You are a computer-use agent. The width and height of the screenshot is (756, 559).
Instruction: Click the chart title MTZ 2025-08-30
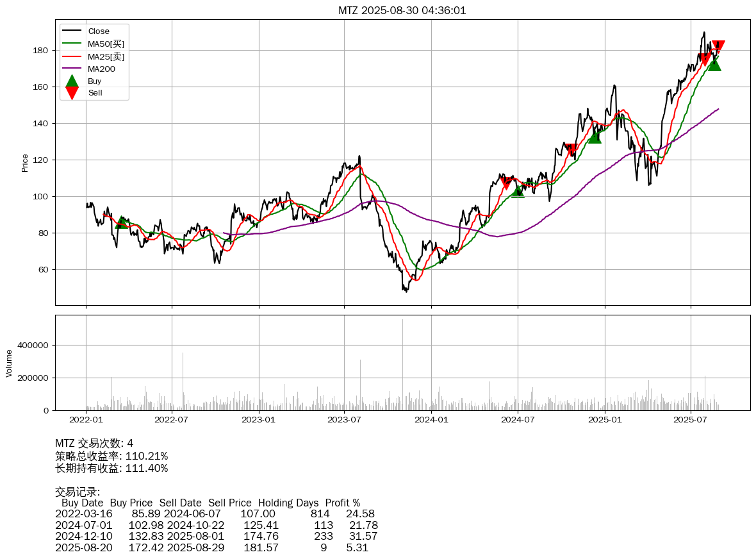tap(402, 10)
